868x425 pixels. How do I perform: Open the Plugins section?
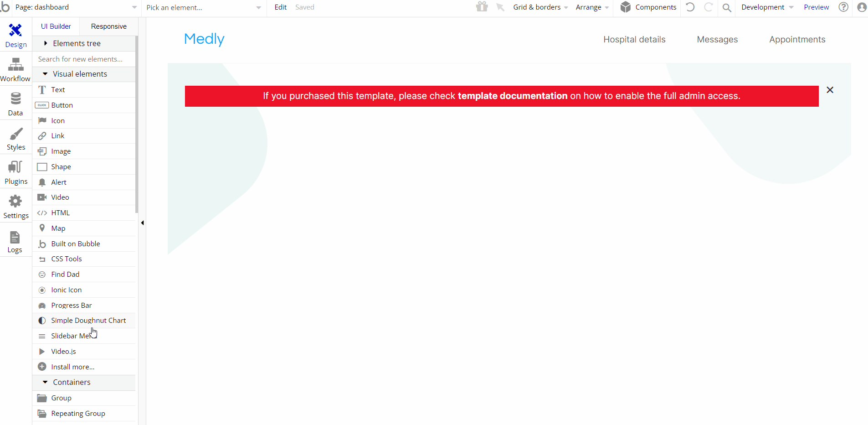[x=15, y=172]
